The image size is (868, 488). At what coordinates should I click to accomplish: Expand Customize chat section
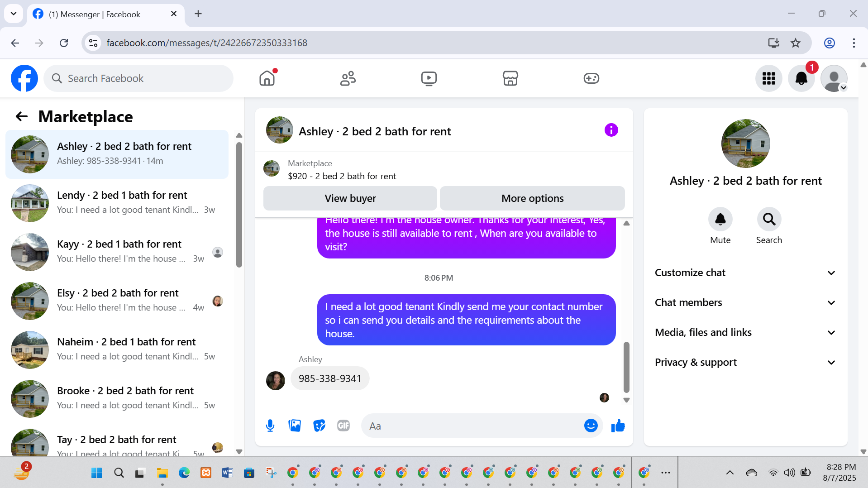click(x=745, y=273)
